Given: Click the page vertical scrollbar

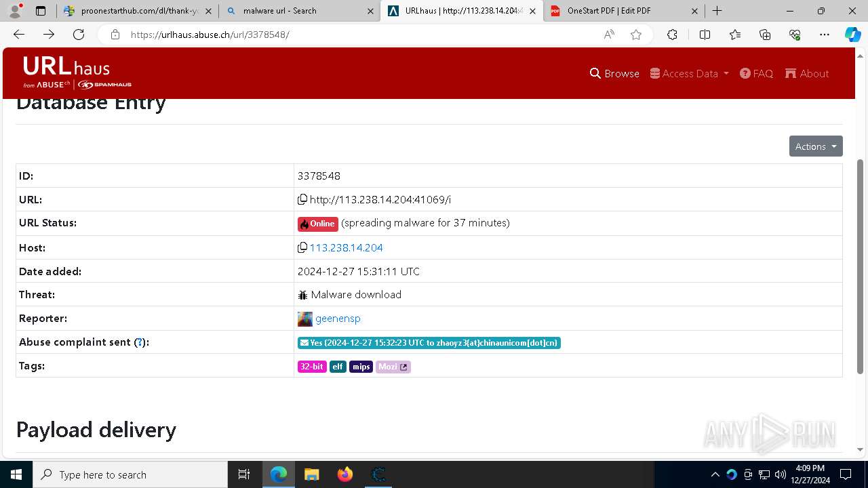Looking at the screenshot, I should pyautogui.click(x=861, y=266).
